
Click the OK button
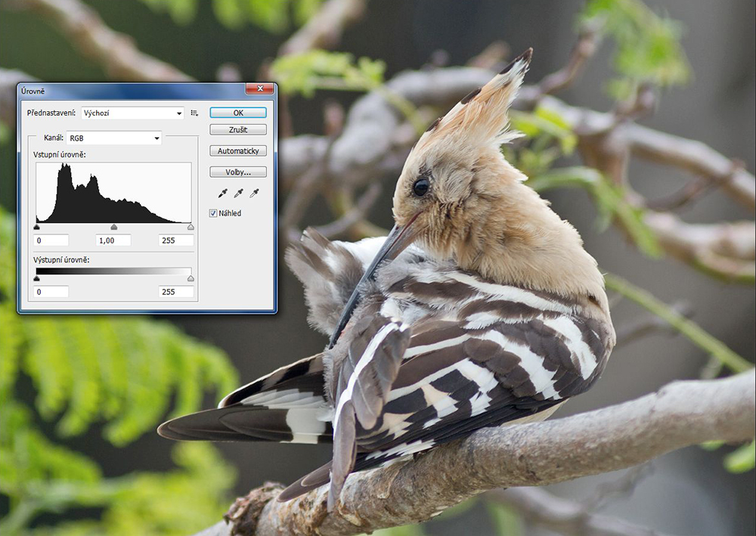click(238, 113)
